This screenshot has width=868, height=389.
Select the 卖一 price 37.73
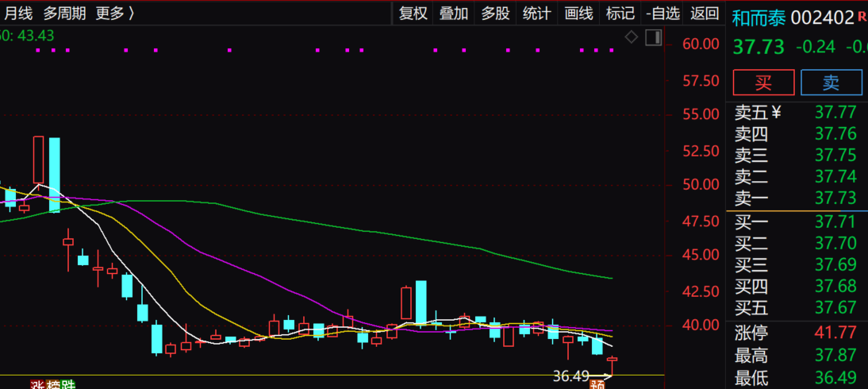coord(835,197)
